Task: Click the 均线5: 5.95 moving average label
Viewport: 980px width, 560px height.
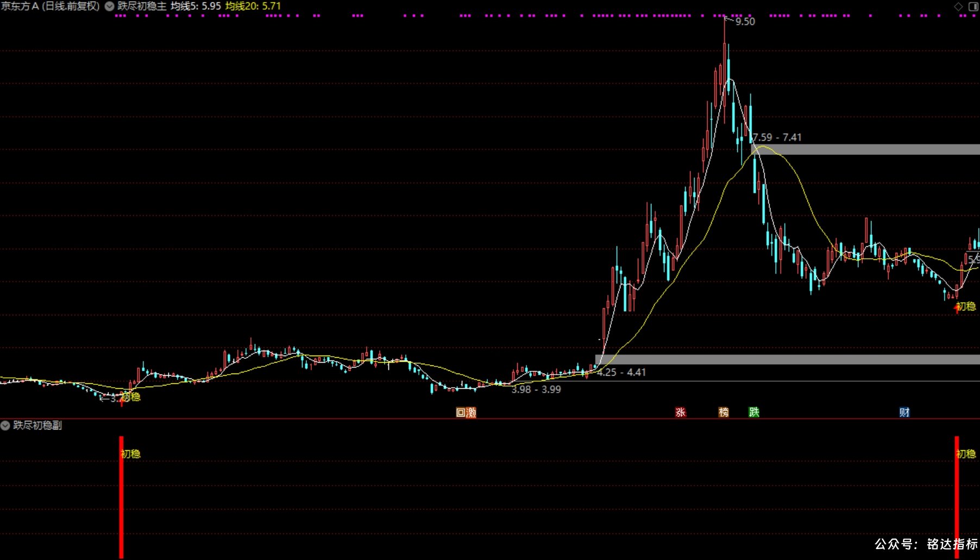Action: [x=196, y=7]
